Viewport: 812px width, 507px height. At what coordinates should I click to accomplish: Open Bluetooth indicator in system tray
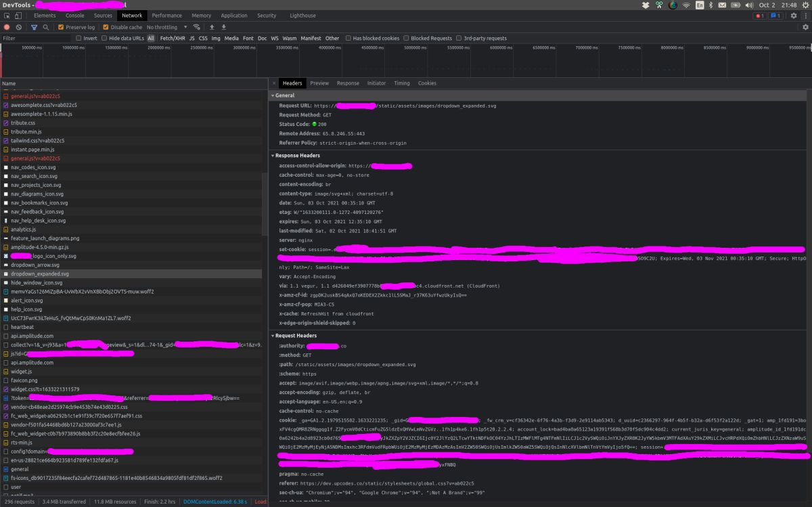[711, 5]
